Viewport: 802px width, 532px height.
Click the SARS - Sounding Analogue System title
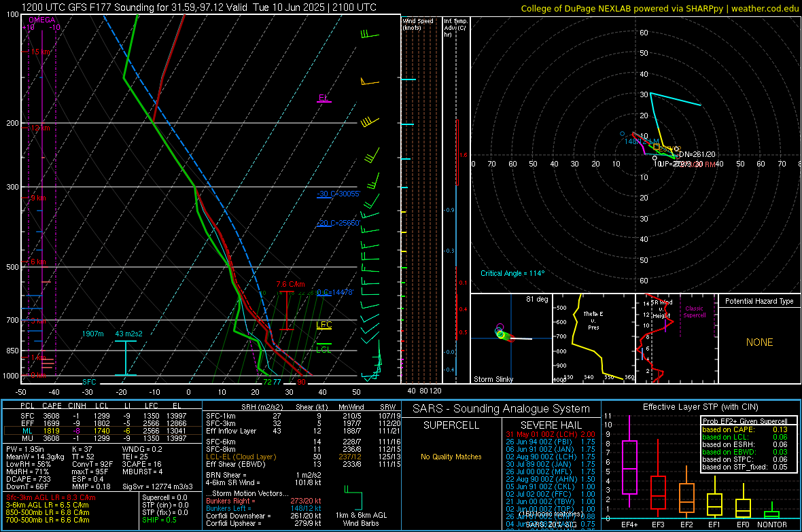click(502, 409)
